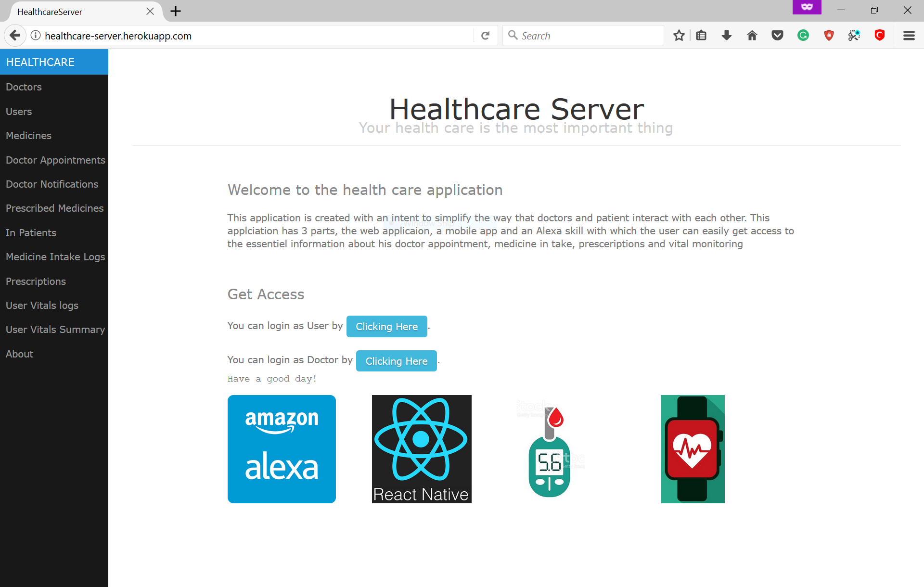
Task: Click Clicking Here to login as User
Action: pos(386,327)
